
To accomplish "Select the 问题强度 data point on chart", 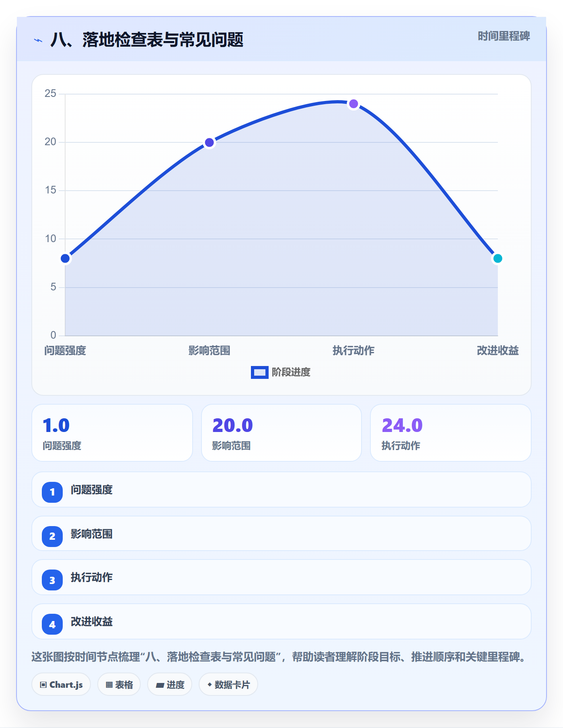I will tap(65, 258).
